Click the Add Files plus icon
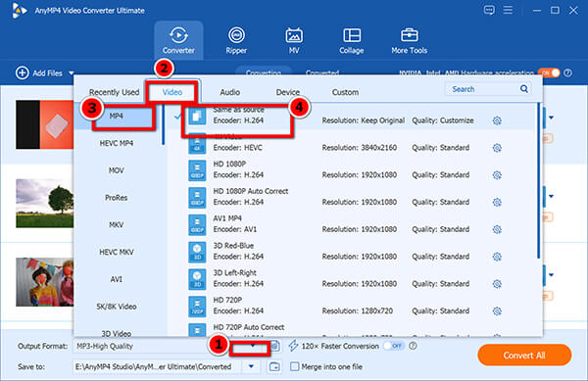 tap(23, 72)
